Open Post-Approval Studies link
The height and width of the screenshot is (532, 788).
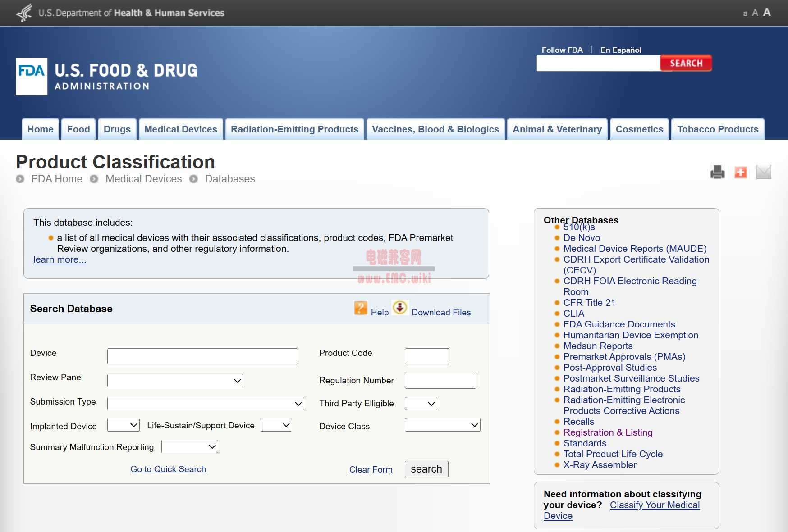click(x=610, y=368)
